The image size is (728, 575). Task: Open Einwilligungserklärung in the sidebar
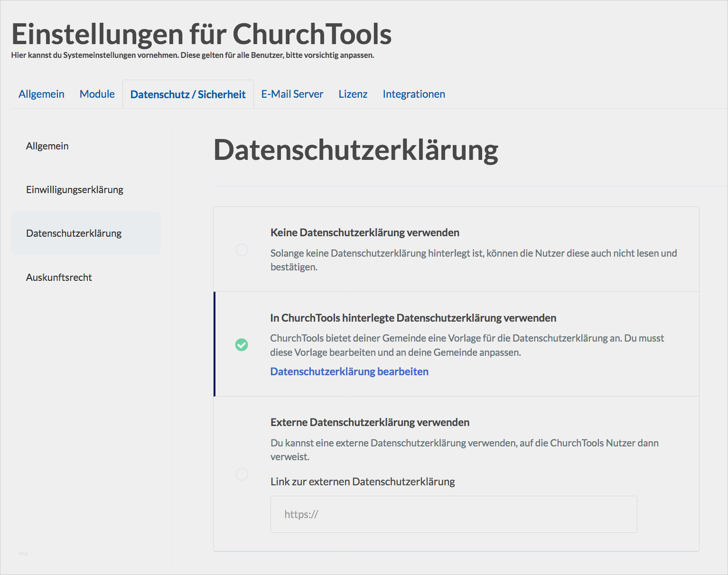(75, 190)
